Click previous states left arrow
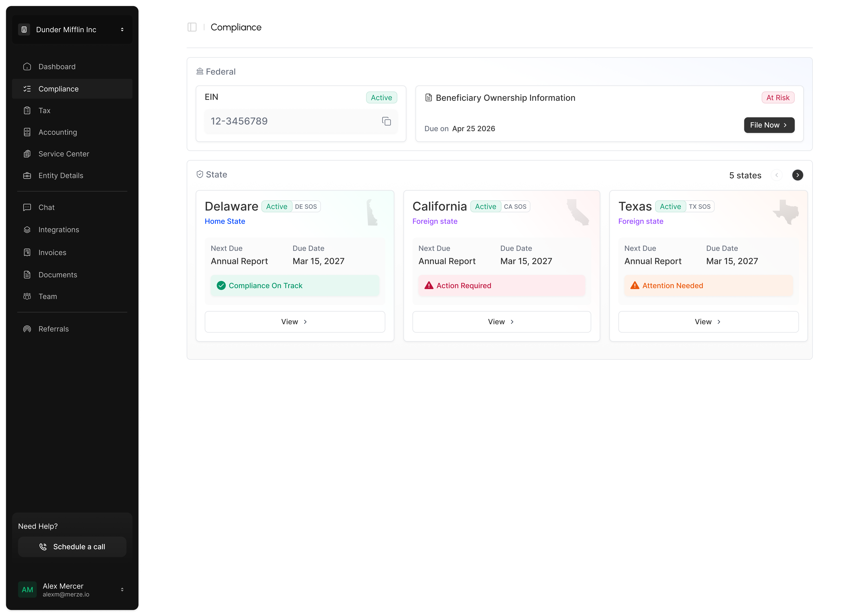This screenshot has height=616, width=867. tap(777, 175)
